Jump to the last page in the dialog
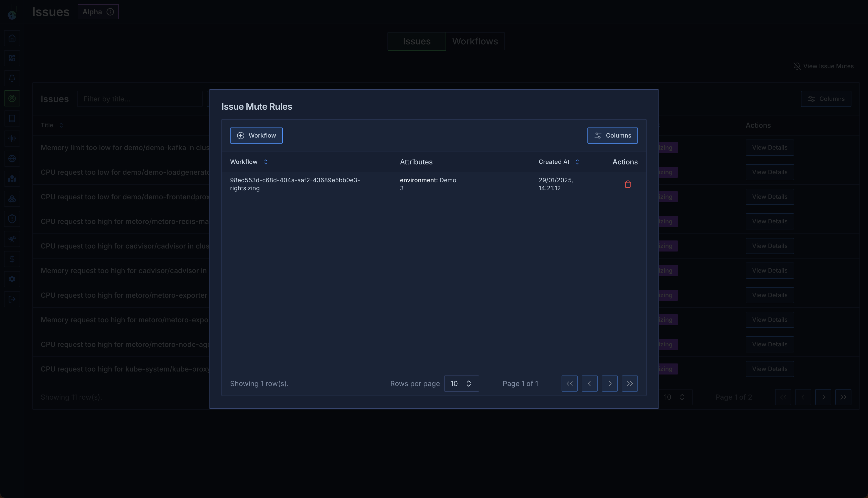Image resolution: width=868 pixels, height=498 pixels. [x=630, y=384]
